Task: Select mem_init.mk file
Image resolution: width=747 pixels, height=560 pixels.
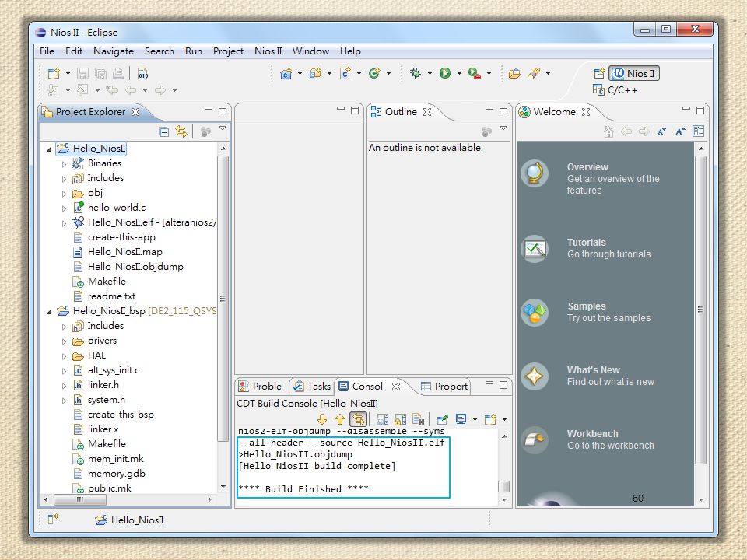Action: click(x=115, y=459)
